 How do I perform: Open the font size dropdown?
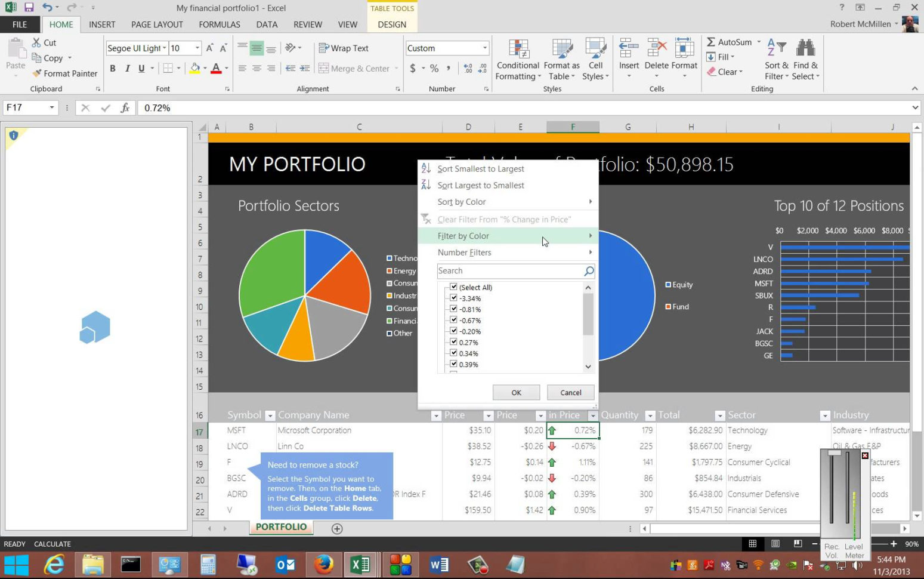click(x=197, y=48)
